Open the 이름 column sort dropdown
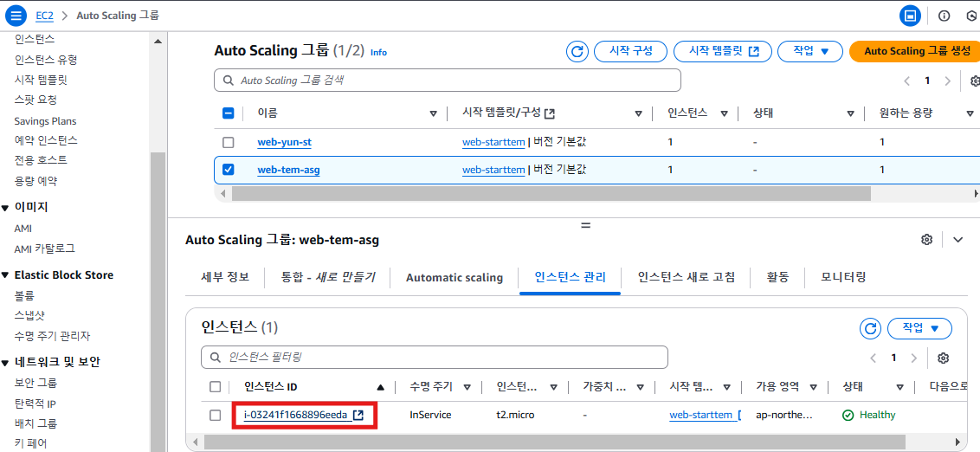 pos(433,113)
